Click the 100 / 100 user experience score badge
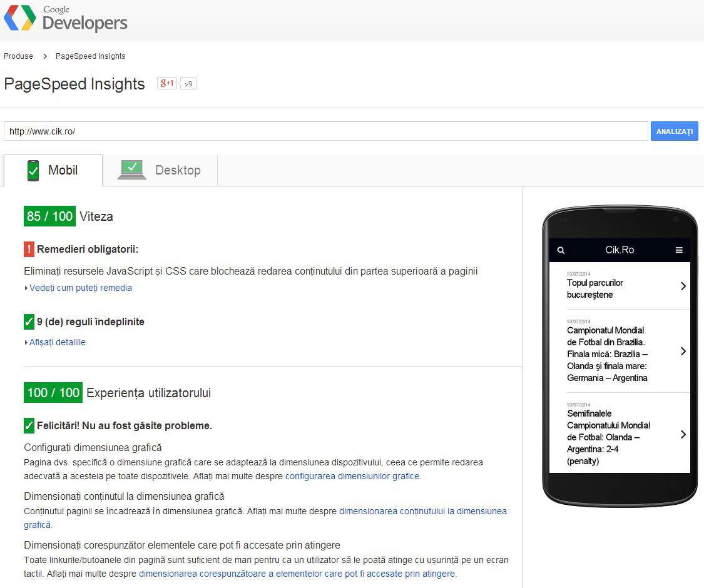 53,393
